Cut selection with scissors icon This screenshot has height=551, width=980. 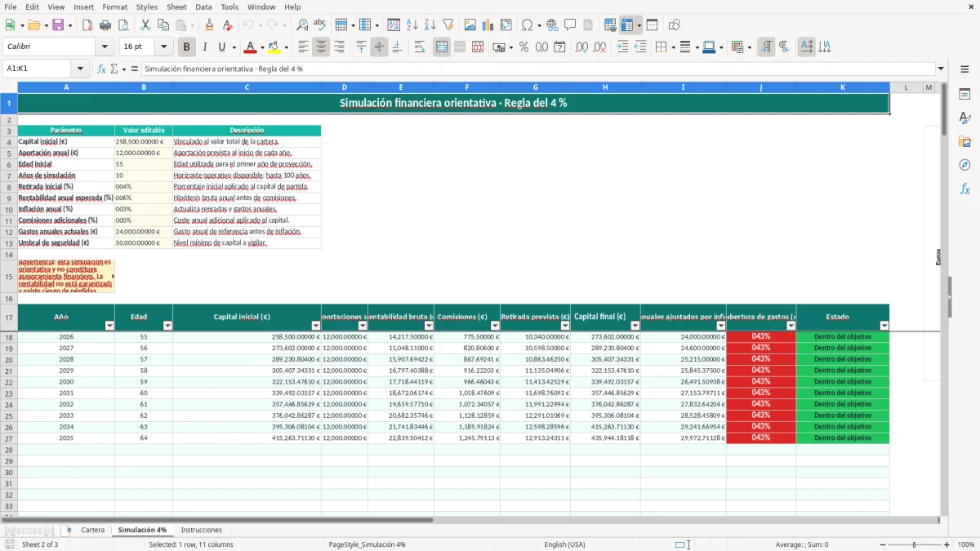click(145, 25)
